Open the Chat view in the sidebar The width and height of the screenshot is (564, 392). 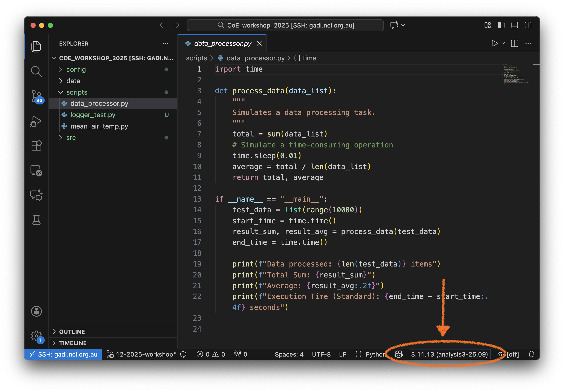tap(36, 195)
